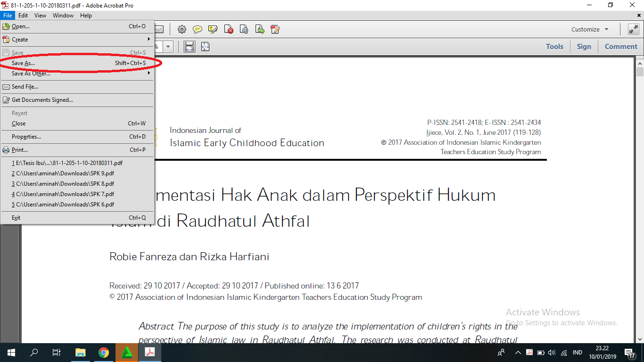Select the highlight text tool

(x=213, y=29)
